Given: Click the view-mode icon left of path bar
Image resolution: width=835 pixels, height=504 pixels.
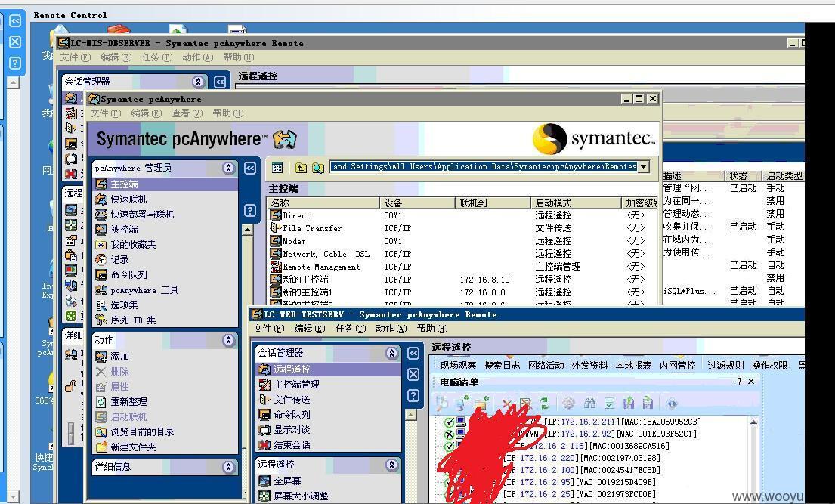Looking at the screenshot, I should point(277,168).
